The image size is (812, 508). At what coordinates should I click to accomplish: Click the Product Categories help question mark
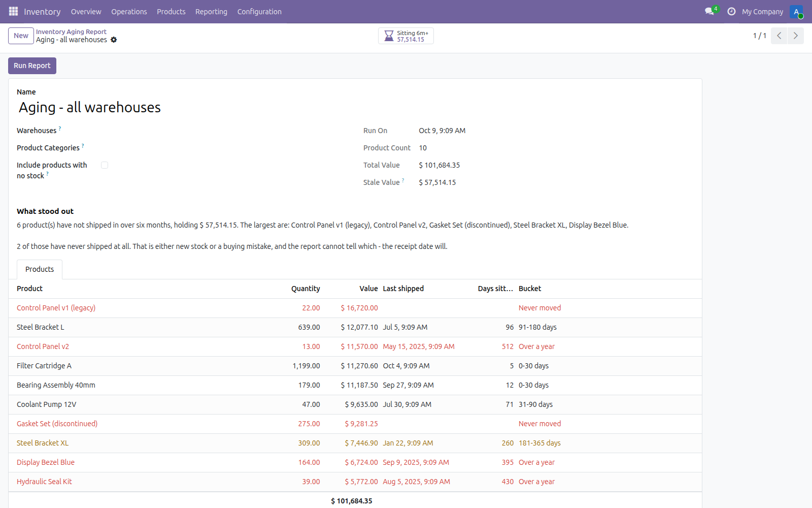click(83, 146)
